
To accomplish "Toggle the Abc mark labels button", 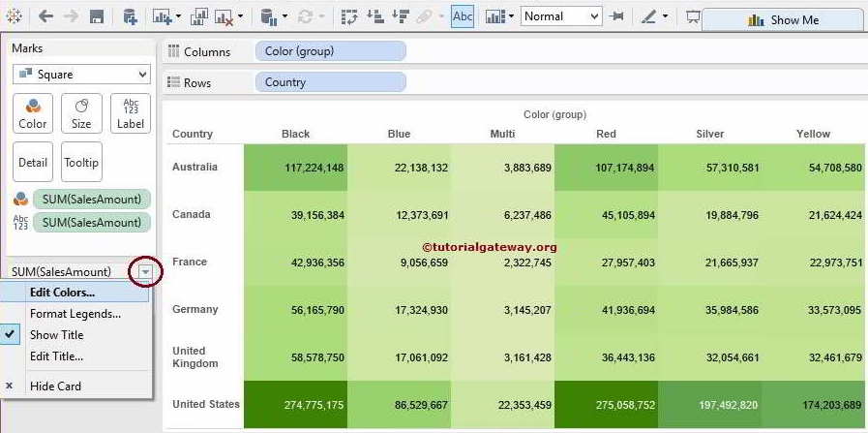I will [x=463, y=16].
